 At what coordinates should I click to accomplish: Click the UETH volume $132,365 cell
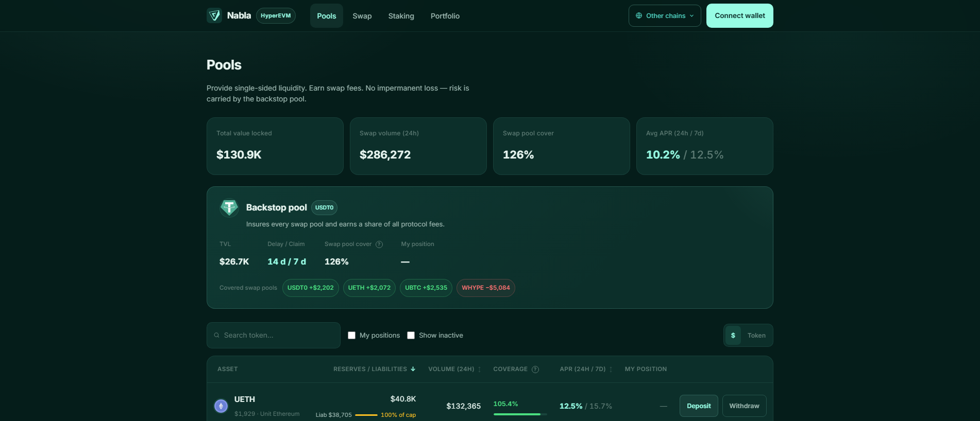[464, 406]
